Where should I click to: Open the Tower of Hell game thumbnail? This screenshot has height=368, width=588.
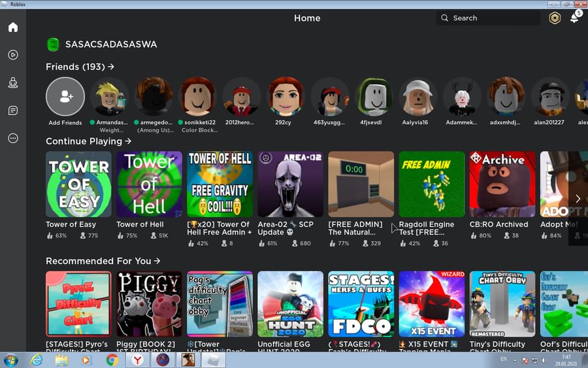149,184
